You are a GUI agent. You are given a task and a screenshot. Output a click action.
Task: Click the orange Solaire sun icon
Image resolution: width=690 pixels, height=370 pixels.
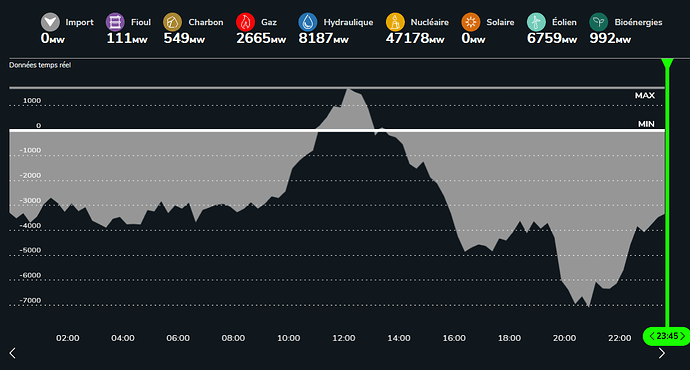pos(471,22)
